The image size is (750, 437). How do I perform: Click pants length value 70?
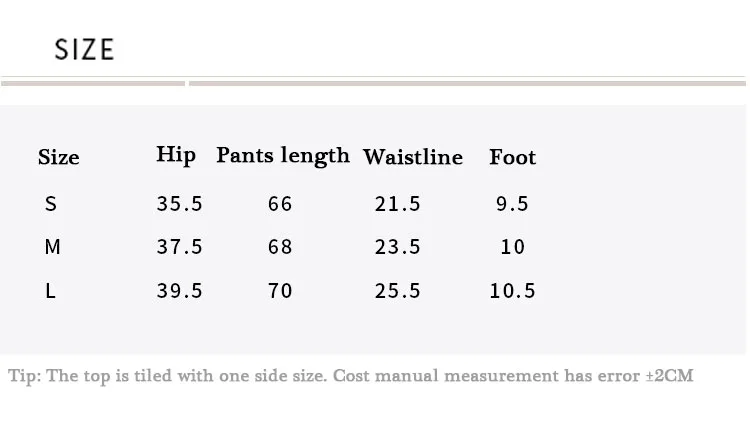pos(280,291)
